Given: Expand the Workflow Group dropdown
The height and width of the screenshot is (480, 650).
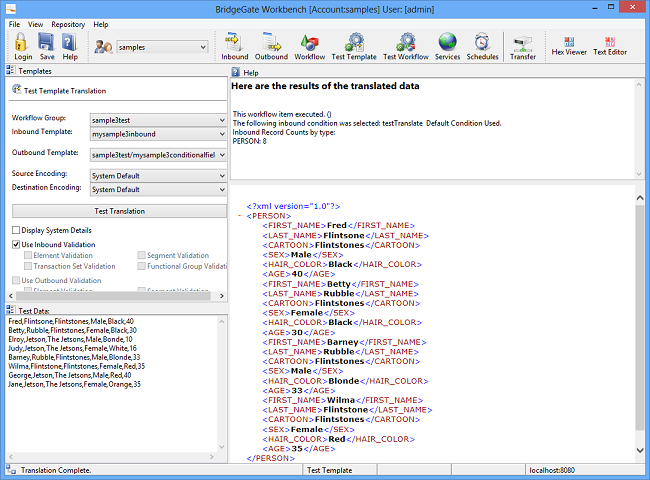Looking at the screenshot, I should (x=222, y=120).
